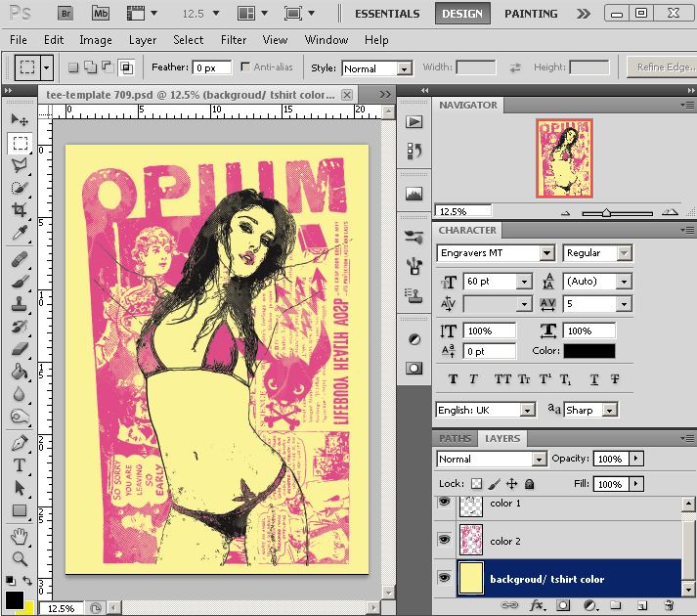
Task: Hide the backgroud/ tshirt color layer
Action: 445,579
